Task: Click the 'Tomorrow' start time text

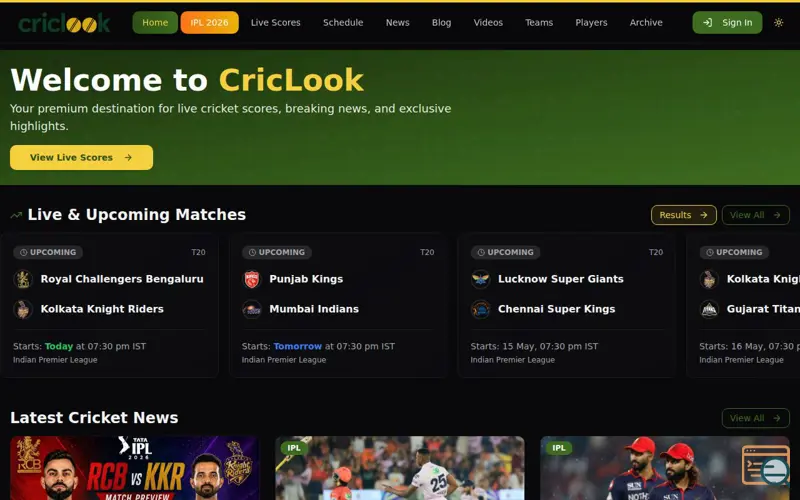Action: (297, 346)
